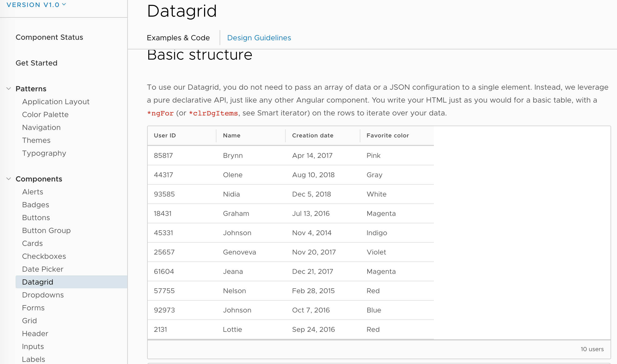
Task: Select the row for user Genoveva
Action: pos(290,252)
